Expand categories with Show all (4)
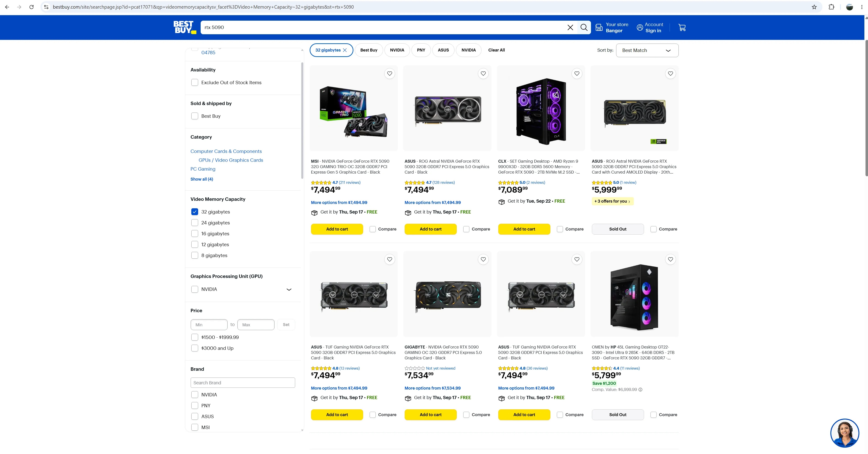The width and height of the screenshot is (868, 454). coord(202,179)
